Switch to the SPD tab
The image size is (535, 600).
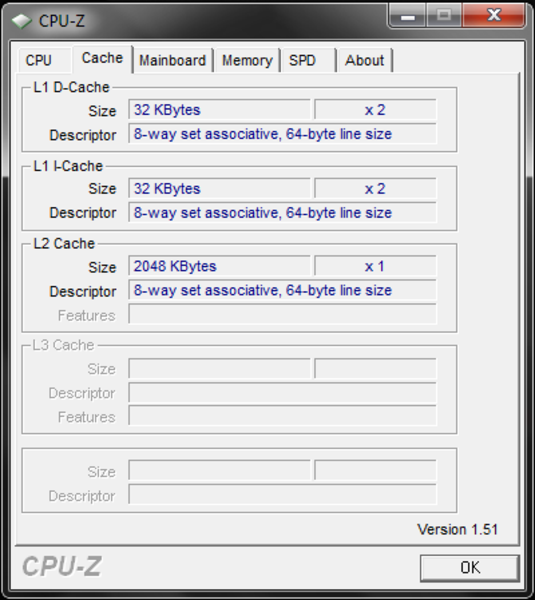309,60
